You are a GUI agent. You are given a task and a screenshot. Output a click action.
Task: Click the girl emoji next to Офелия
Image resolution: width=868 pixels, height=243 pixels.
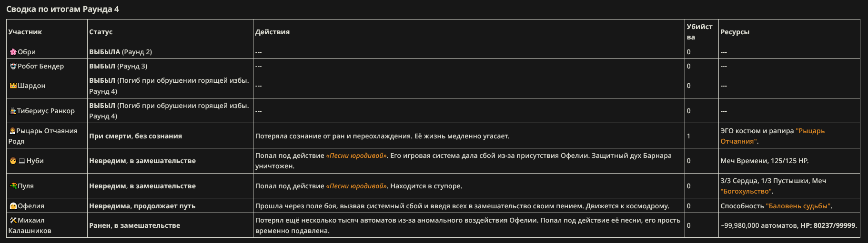(x=13, y=206)
